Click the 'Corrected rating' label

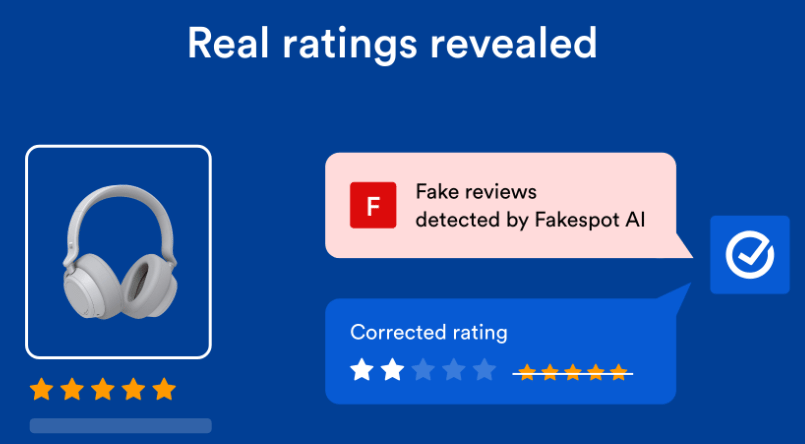point(429,333)
